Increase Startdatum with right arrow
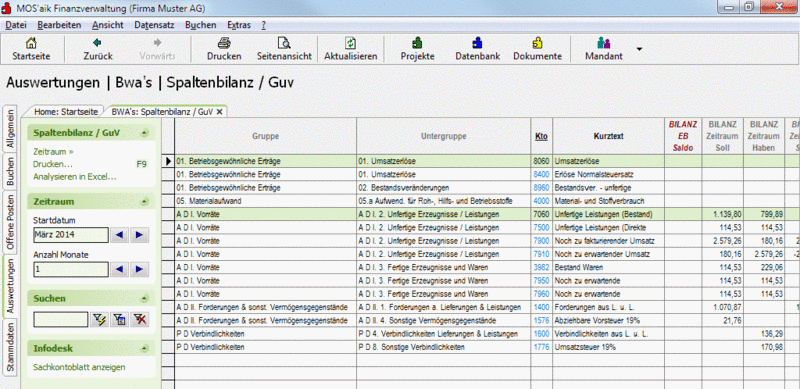The height and width of the screenshot is (389, 800). [139, 235]
